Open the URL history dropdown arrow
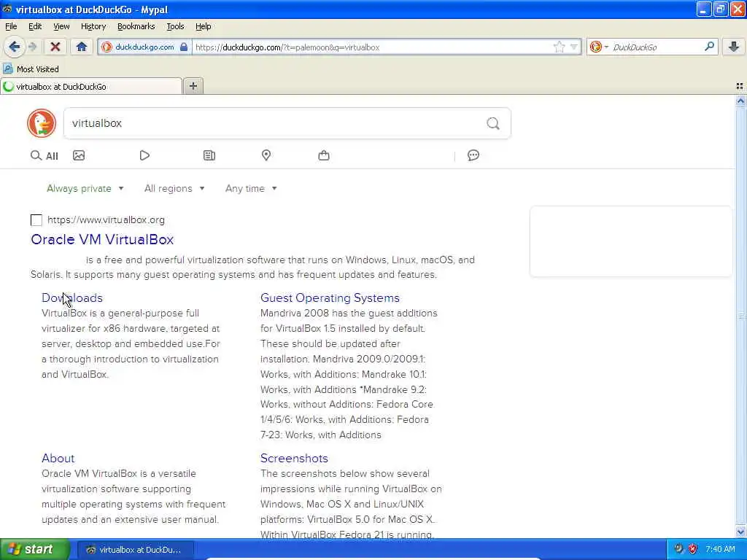 point(573,47)
